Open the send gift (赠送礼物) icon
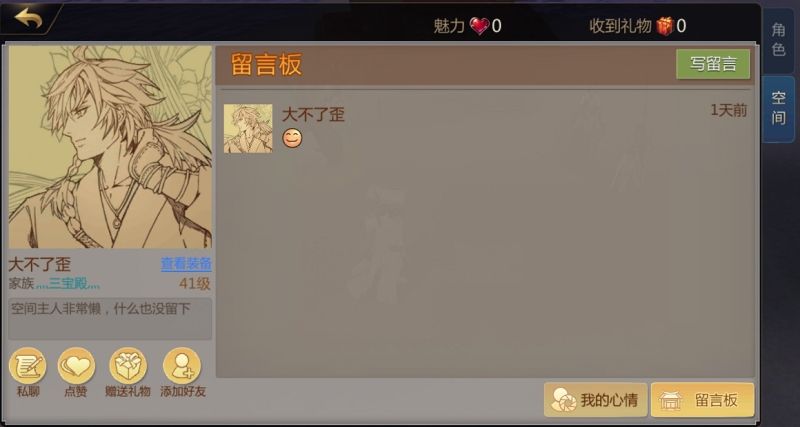The width and height of the screenshot is (800, 427). click(128, 366)
